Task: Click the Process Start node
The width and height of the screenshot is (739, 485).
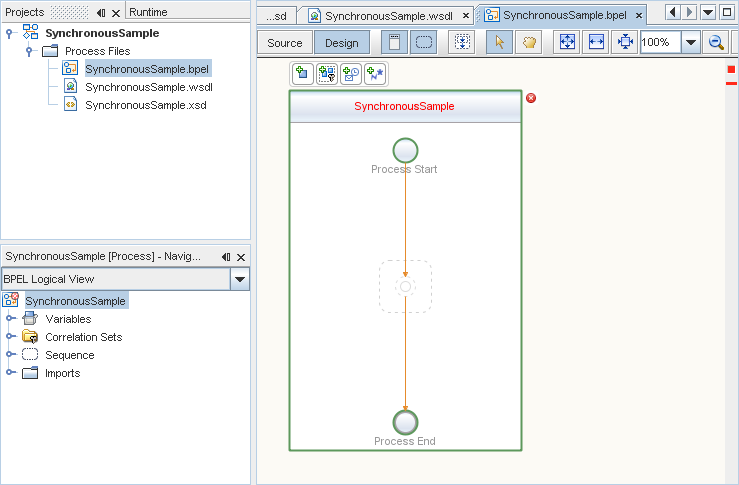Action: click(405, 150)
